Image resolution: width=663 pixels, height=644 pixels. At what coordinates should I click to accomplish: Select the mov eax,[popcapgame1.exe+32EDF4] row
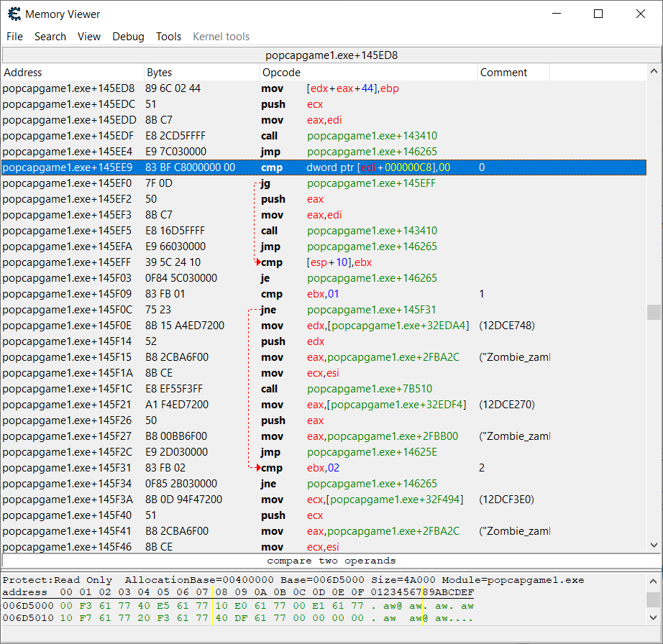pyautogui.click(x=324, y=405)
